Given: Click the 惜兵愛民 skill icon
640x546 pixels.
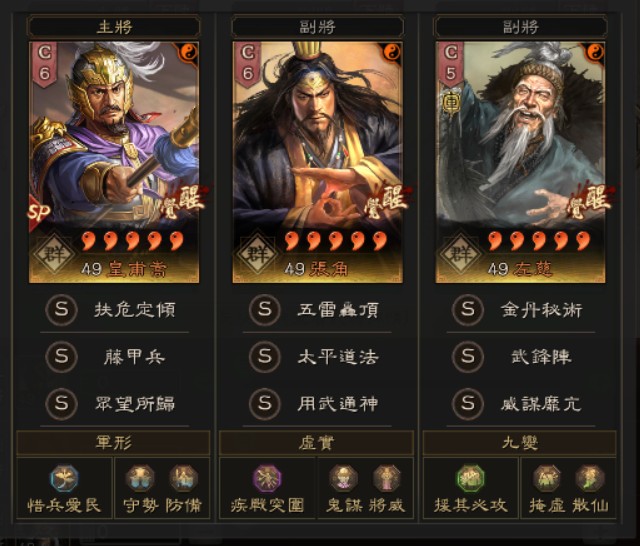Looking at the screenshot, I should pos(64,478).
